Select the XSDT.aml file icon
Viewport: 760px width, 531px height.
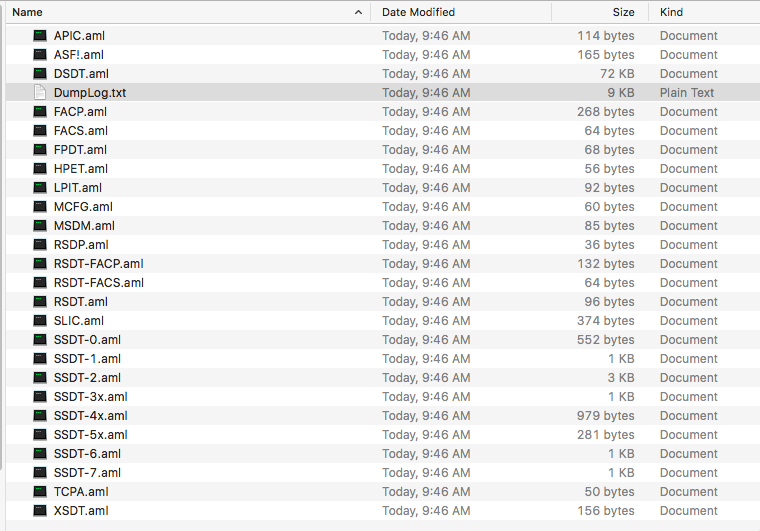click(x=40, y=511)
